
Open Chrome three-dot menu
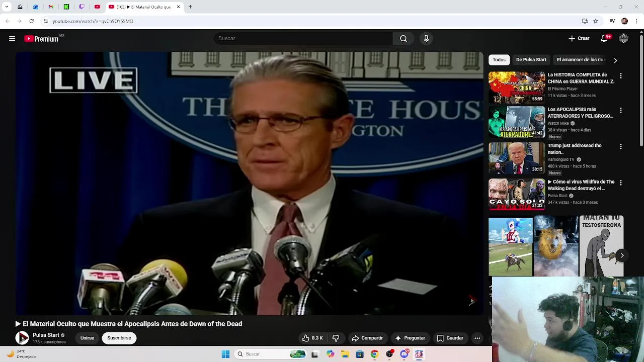click(x=636, y=21)
